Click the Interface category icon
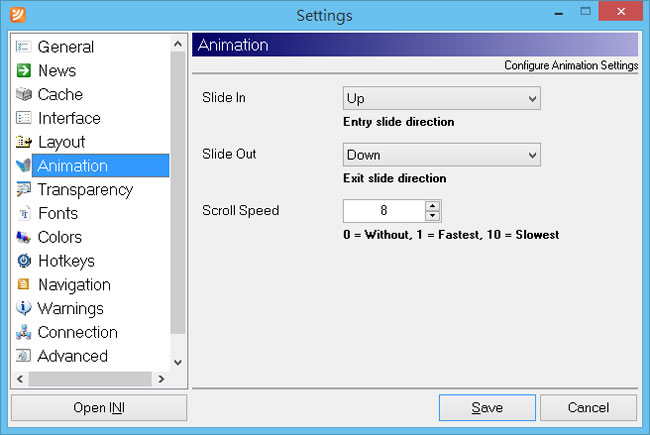 coord(23,118)
